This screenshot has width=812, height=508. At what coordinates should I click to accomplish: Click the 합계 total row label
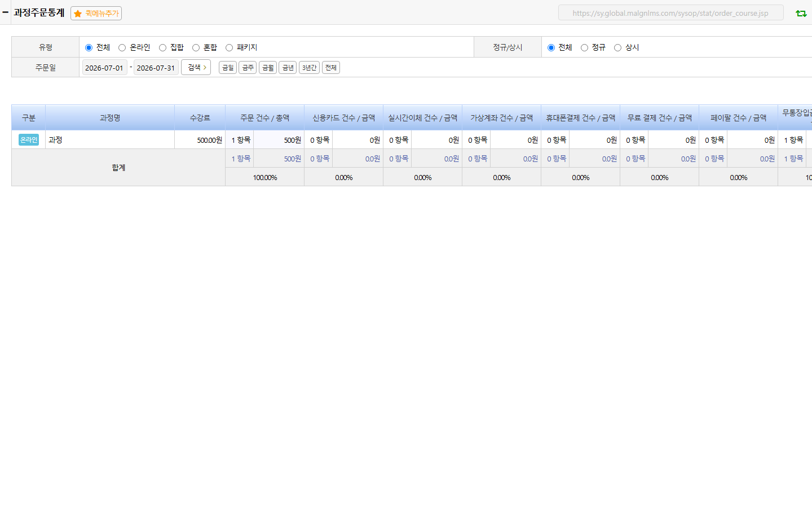pos(118,168)
